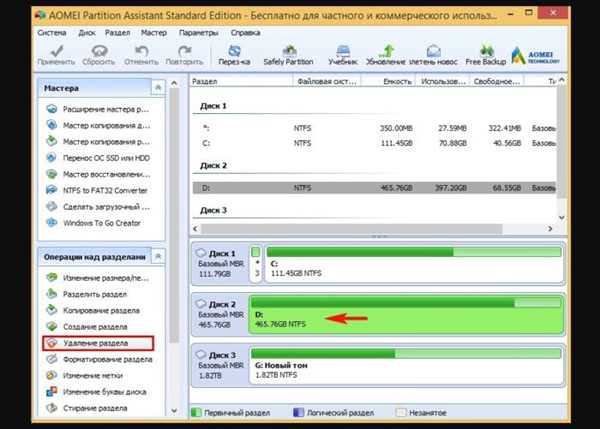600x429 pixels.
Task: Open Мастер копирования раздела wizard
Action: (99, 142)
